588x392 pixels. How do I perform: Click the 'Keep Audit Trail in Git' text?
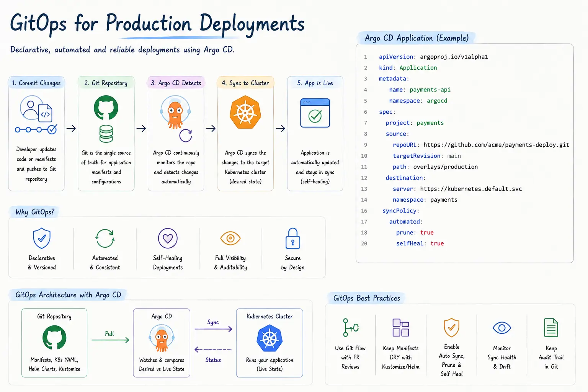[x=551, y=357]
